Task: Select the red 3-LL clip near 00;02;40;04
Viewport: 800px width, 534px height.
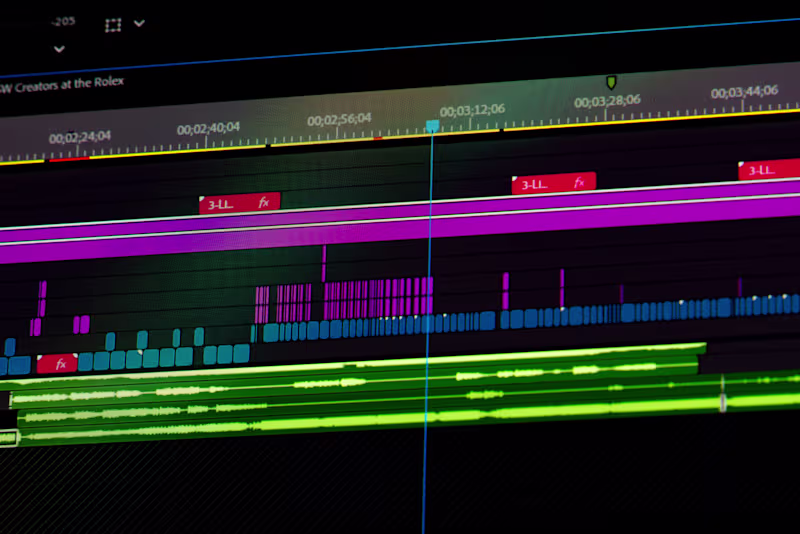Action: pos(240,204)
